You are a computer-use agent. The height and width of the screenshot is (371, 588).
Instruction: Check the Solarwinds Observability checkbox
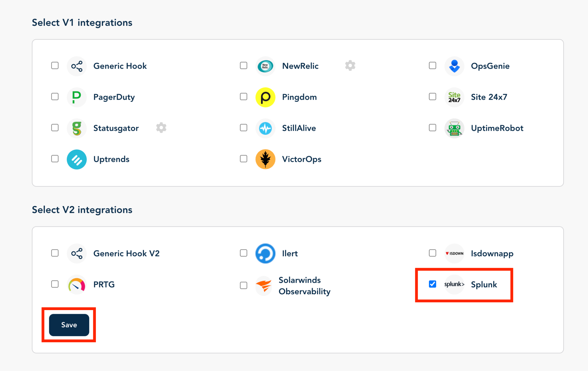[243, 285]
